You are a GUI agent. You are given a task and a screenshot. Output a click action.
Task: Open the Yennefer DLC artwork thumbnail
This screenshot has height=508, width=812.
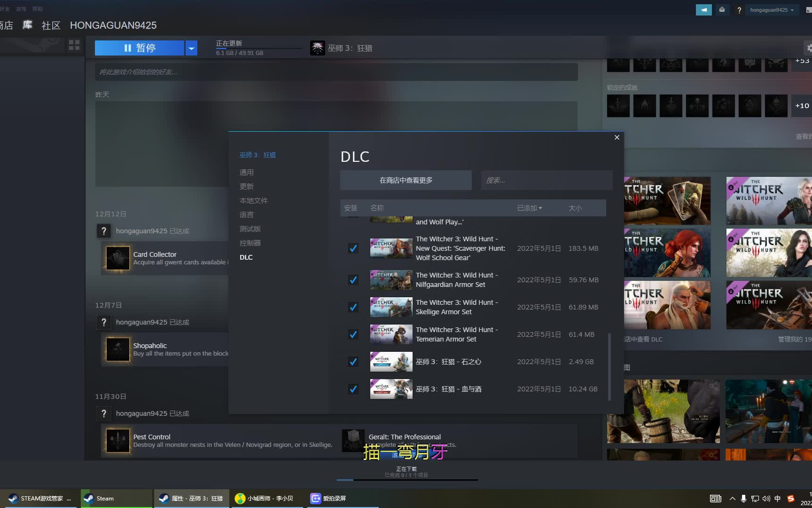click(x=769, y=253)
